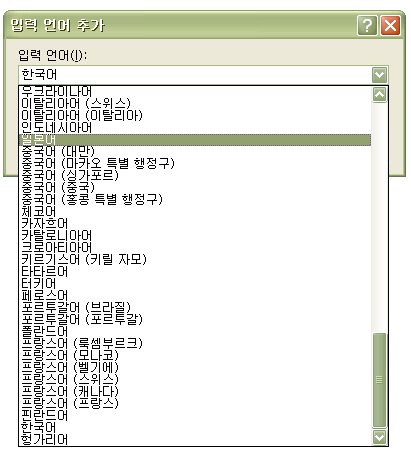The width and height of the screenshot is (411, 455).
Task: Collapse the 입력 언어 dropdown arrow
Action: (379, 75)
